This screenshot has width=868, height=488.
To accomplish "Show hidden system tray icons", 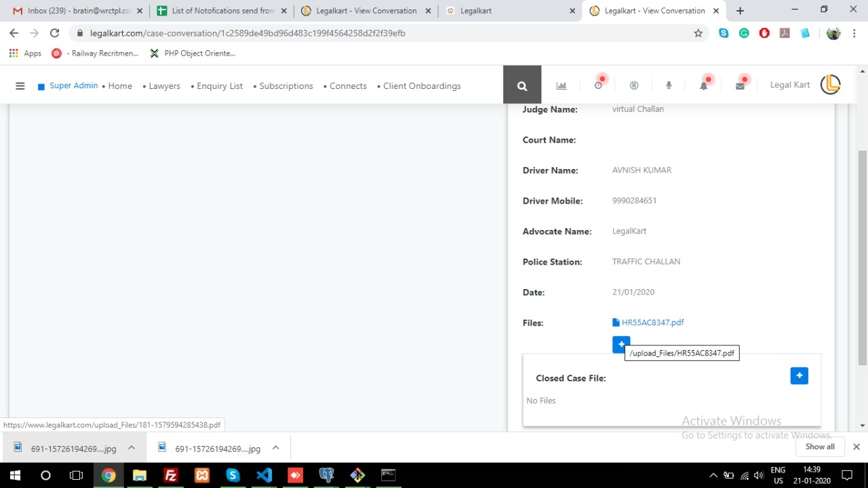I will [x=713, y=475].
